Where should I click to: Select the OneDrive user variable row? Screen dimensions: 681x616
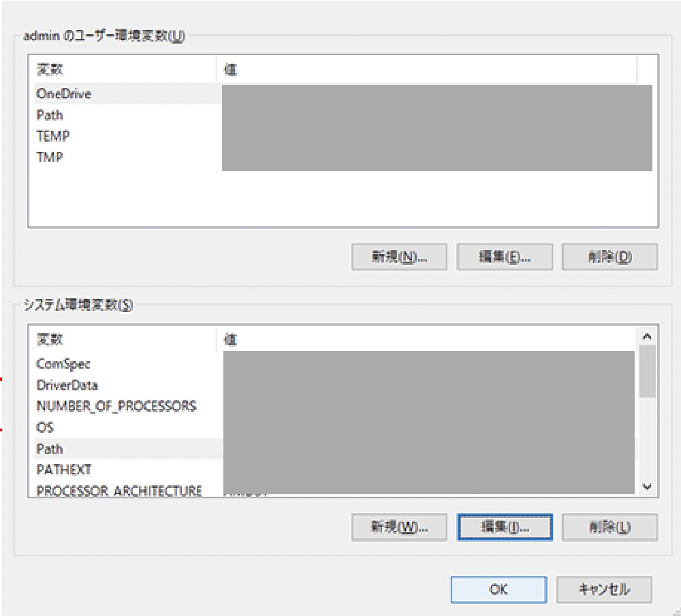point(343,94)
